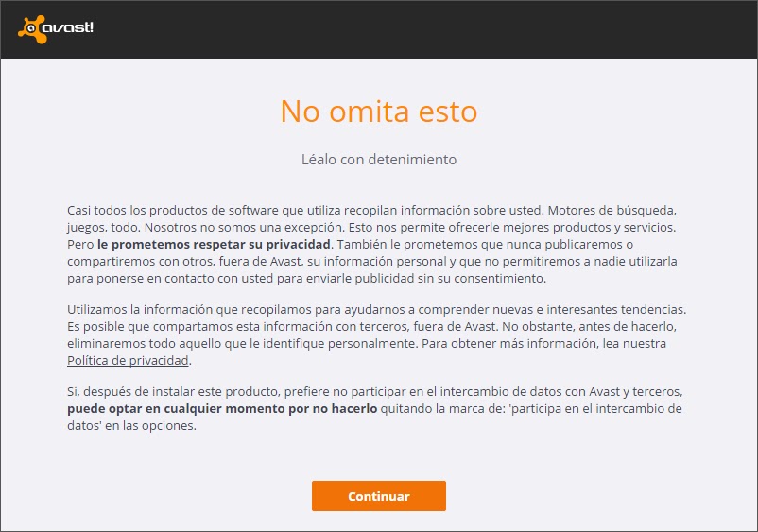The height and width of the screenshot is (532, 758).
Task: Click bold text 'puede optar en cualquier momento'
Action: pyautogui.click(x=177, y=409)
